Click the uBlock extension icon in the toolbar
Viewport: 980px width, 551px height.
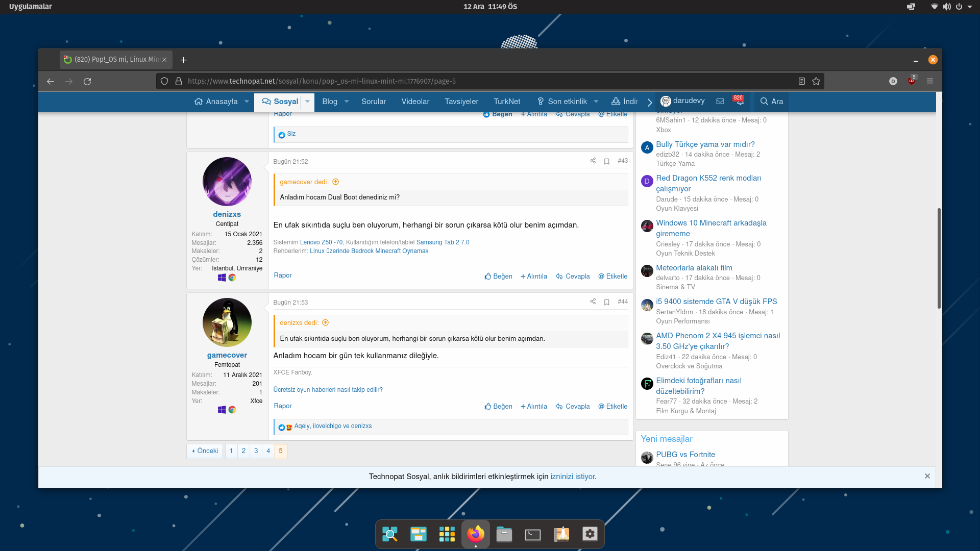[912, 81]
